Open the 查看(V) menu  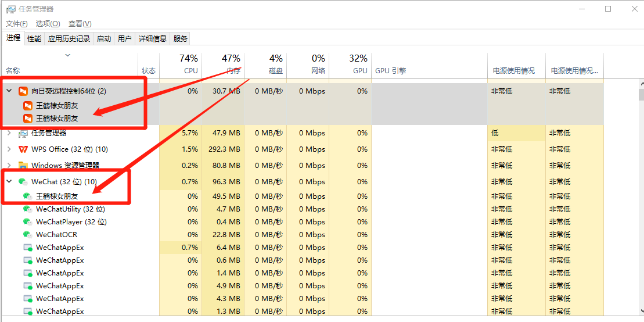click(x=80, y=24)
